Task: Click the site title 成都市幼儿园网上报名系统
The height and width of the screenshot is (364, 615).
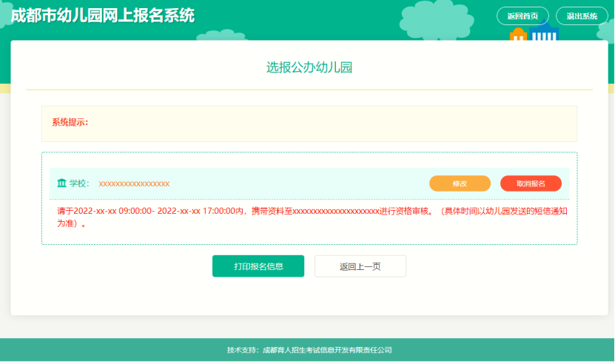Action: pos(103,16)
